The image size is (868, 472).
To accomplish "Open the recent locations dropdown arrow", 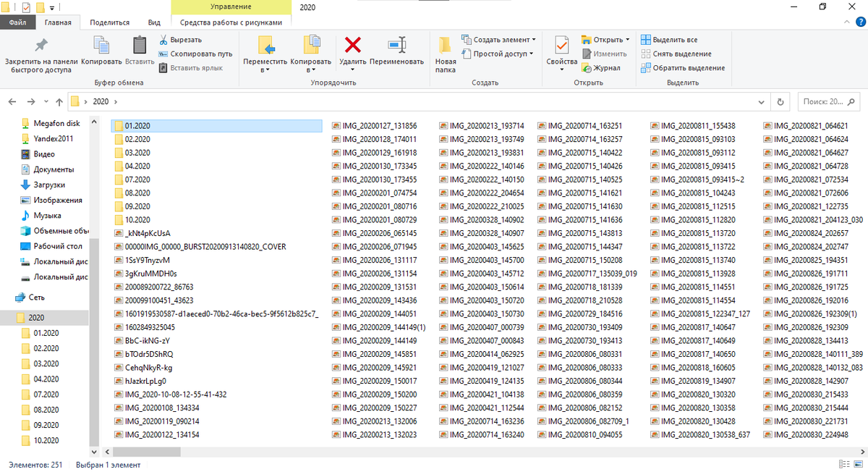I will coord(46,101).
